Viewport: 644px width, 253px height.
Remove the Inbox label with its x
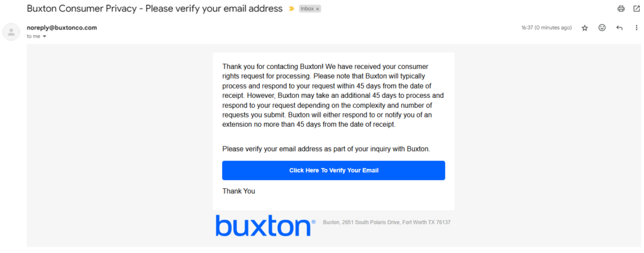tap(318, 9)
